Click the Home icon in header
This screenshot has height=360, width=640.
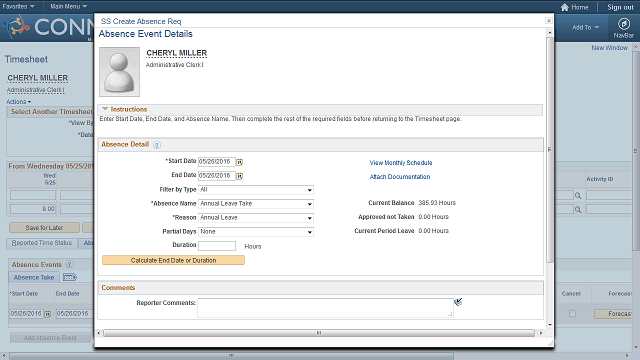coord(564,7)
